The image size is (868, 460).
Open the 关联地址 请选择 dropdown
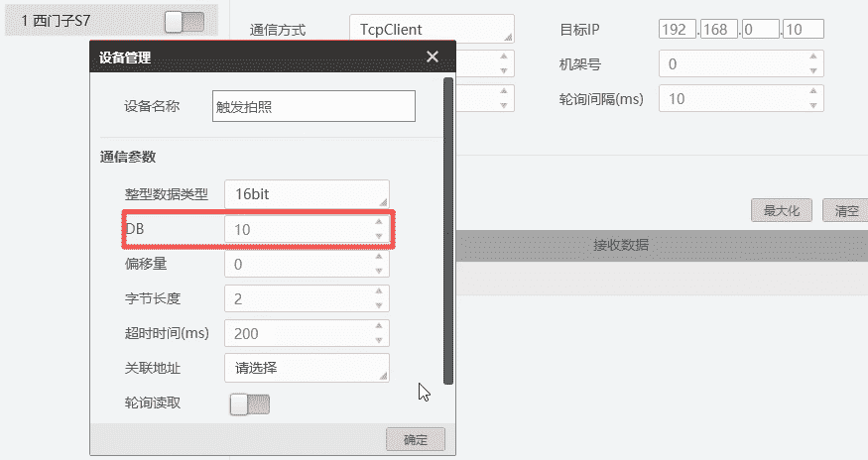coord(307,367)
